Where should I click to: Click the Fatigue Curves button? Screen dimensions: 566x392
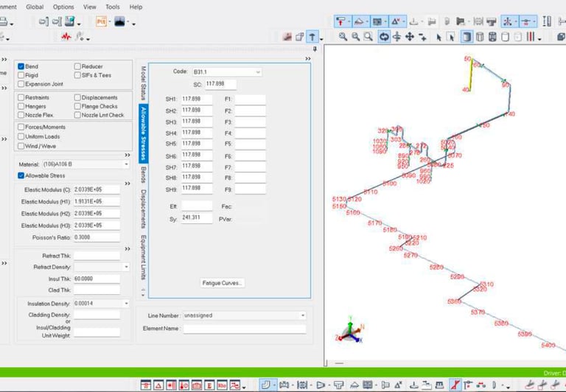click(x=223, y=283)
